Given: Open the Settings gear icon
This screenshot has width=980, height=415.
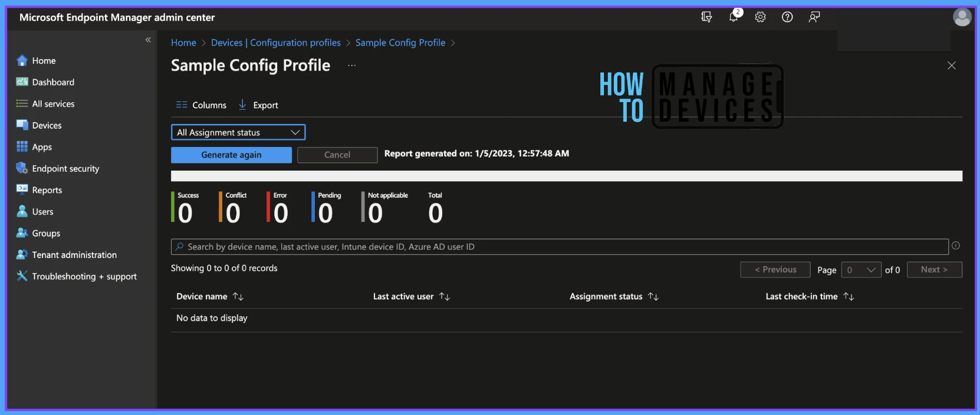Looking at the screenshot, I should click(760, 17).
